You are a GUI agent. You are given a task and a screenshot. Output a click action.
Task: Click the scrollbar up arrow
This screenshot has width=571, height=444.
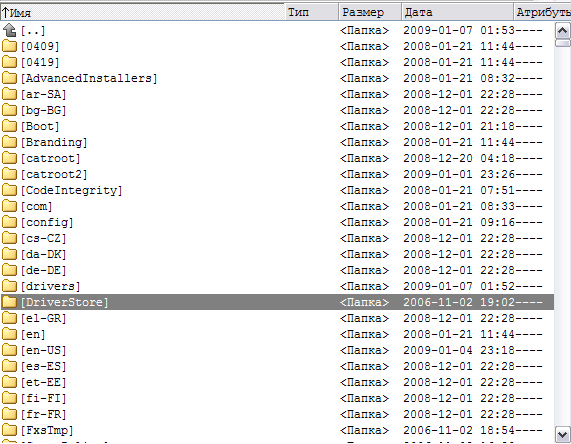562,31
